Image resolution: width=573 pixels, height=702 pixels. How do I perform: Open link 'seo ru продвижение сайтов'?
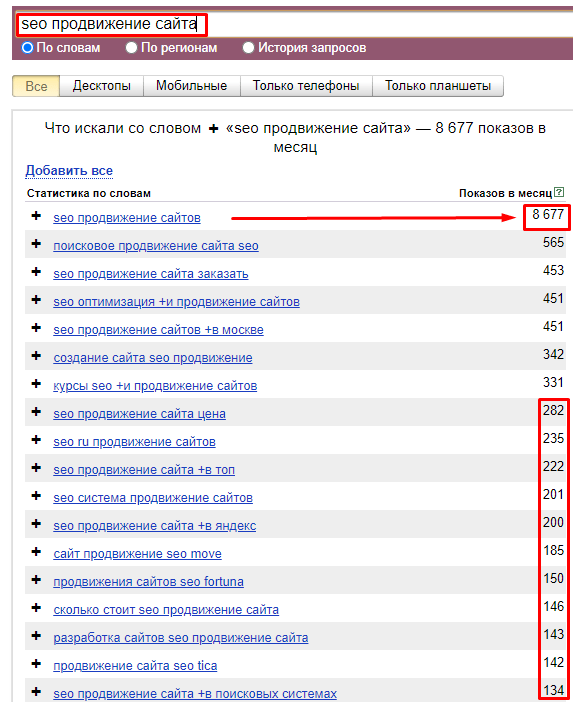point(134,442)
